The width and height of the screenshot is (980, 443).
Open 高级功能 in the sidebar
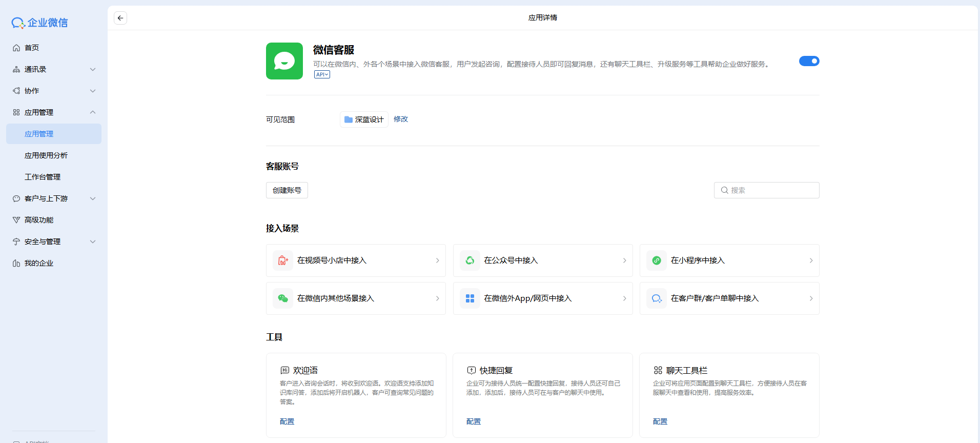[x=54, y=220]
